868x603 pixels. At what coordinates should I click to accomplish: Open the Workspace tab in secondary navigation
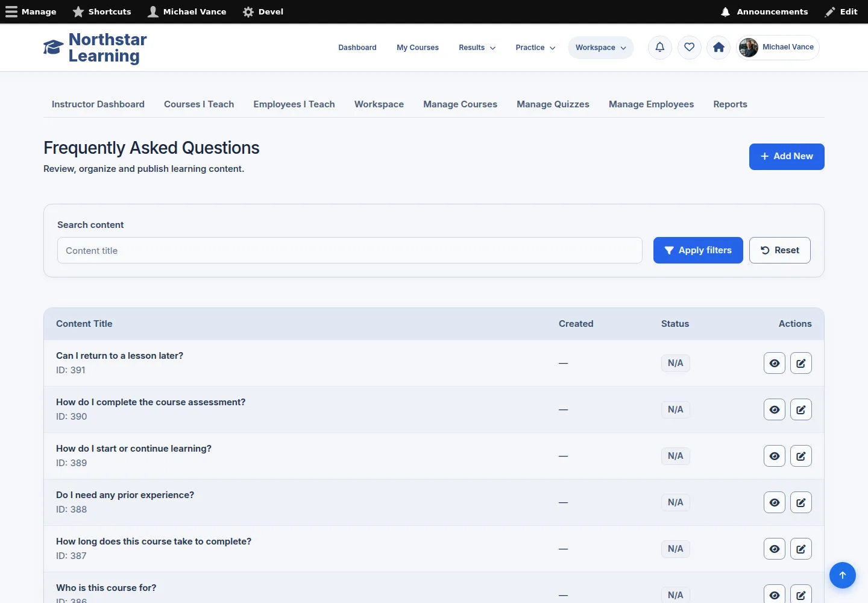tap(379, 104)
